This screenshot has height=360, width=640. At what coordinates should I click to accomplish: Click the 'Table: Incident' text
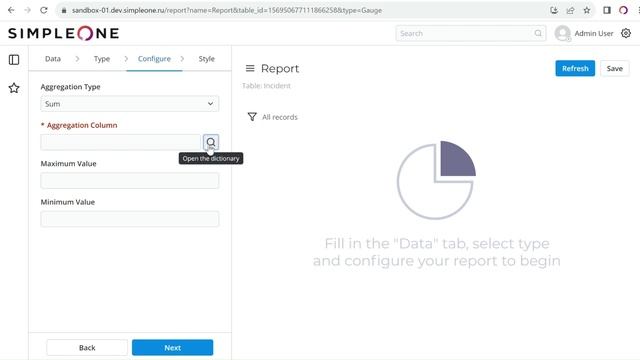coord(267,86)
